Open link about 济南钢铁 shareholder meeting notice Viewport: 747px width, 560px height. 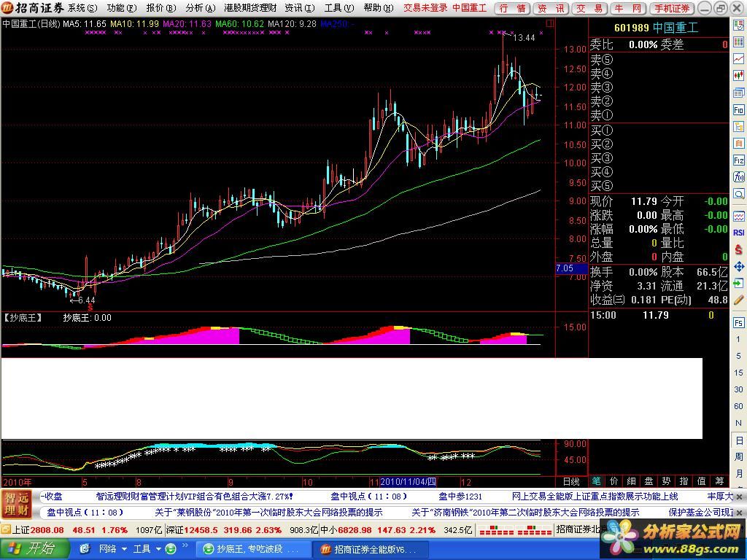pyautogui.click(x=525, y=513)
